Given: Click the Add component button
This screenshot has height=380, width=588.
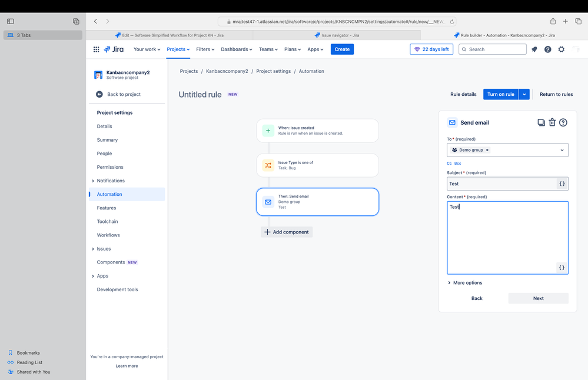Looking at the screenshot, I should (x=287, y=232).
